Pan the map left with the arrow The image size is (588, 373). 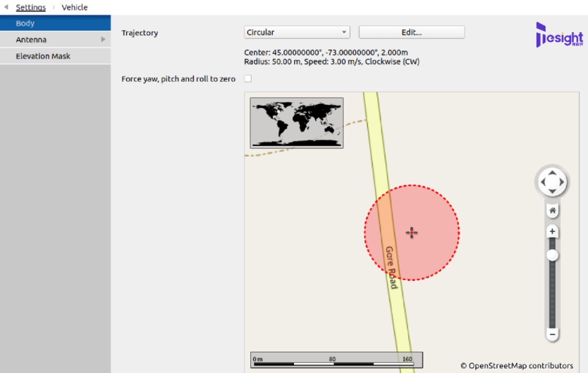tap(543, 182)
